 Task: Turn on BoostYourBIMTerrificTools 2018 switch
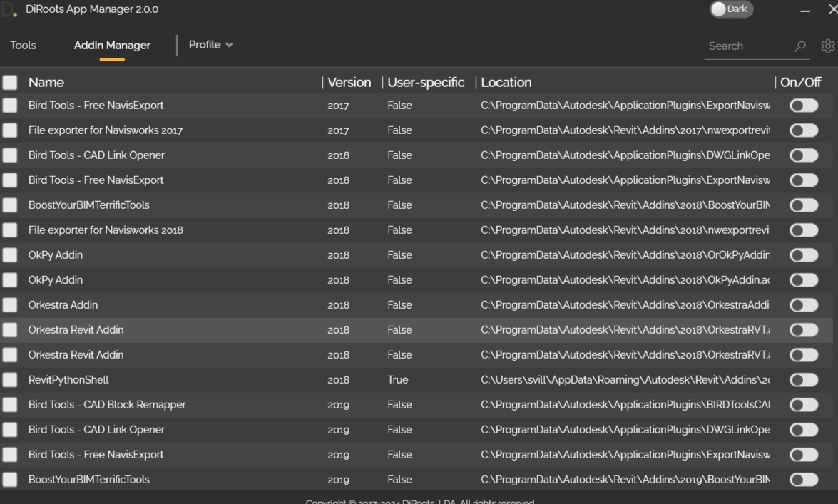804,205
